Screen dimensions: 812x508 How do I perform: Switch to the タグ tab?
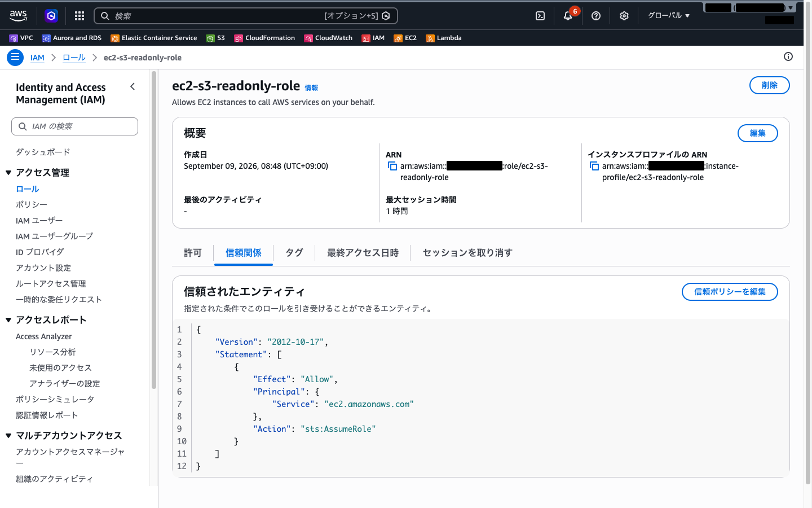pos(294,253)
